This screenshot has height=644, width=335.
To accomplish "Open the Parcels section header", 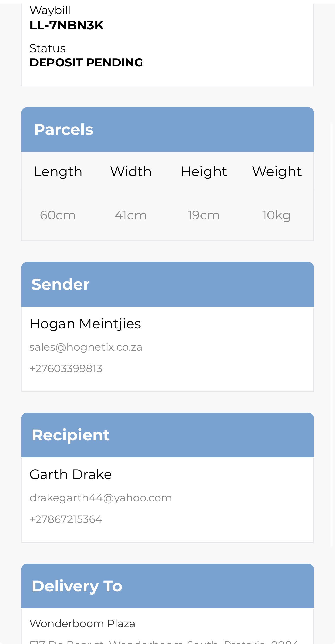I will [167, 129].
